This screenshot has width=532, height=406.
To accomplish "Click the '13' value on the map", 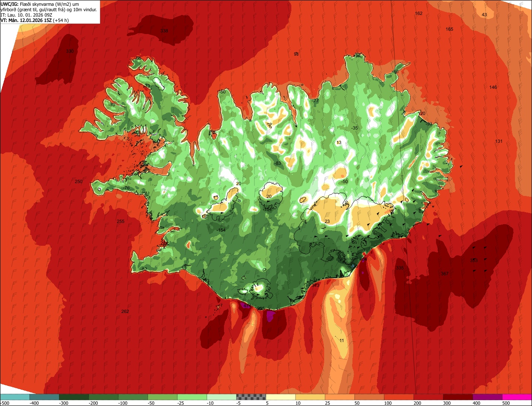I will (x=339, y=142).
